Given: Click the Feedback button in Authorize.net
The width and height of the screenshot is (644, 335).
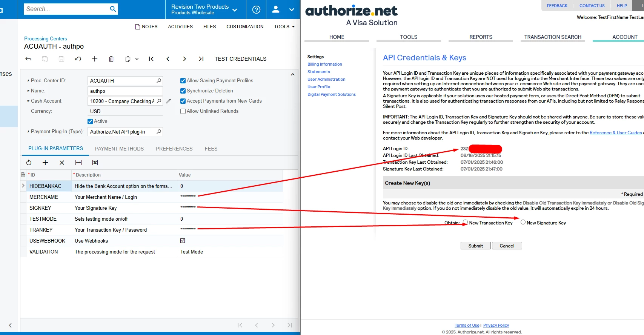Looking at the screenshot, I should 557,6.
